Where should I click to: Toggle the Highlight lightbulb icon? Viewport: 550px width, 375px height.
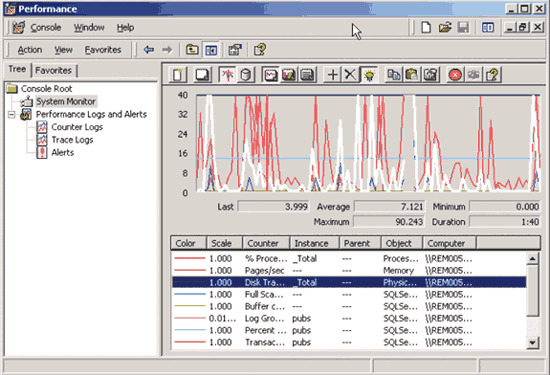click(369, 75)
